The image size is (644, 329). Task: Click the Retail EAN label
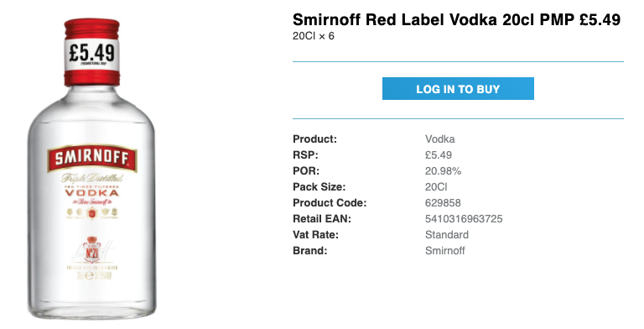[x=322, y=219]
